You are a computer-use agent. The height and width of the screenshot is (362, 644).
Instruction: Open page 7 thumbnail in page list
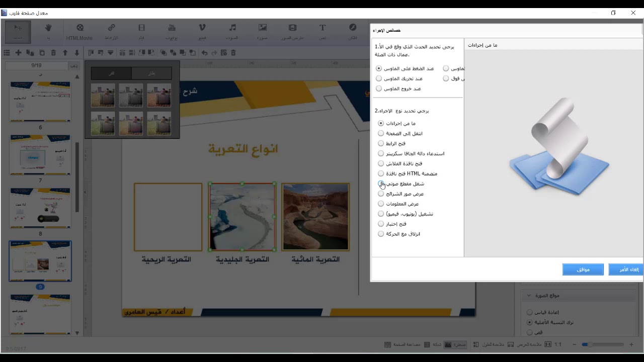(x=40, y=155)
